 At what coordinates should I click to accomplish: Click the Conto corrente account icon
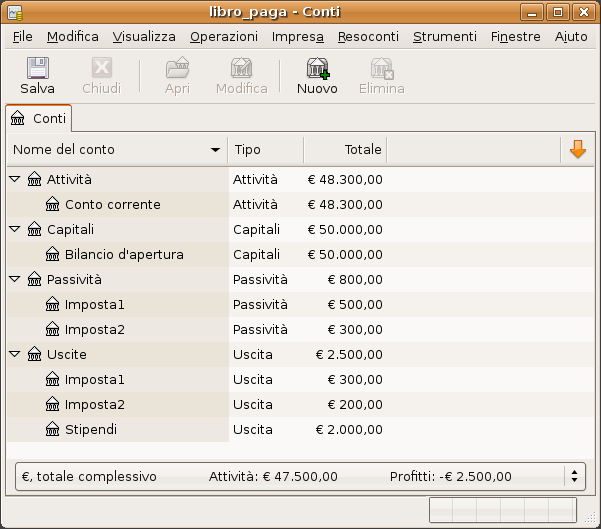tap(53, 204)
